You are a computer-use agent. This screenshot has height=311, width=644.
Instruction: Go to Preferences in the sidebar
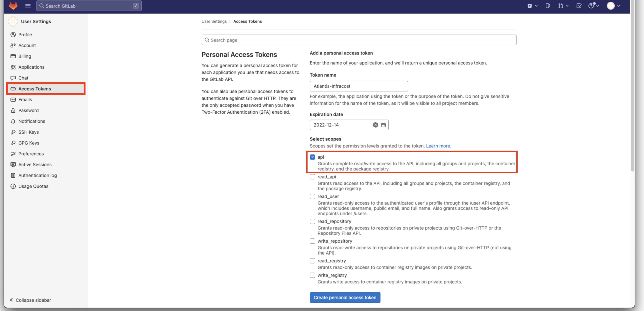click(x=31, y=154)
